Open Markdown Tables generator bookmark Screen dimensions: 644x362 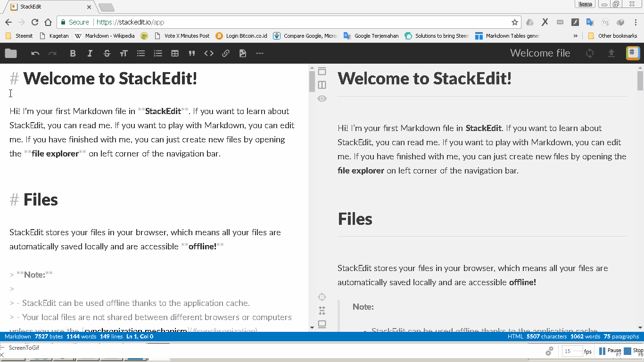(507, 36)
